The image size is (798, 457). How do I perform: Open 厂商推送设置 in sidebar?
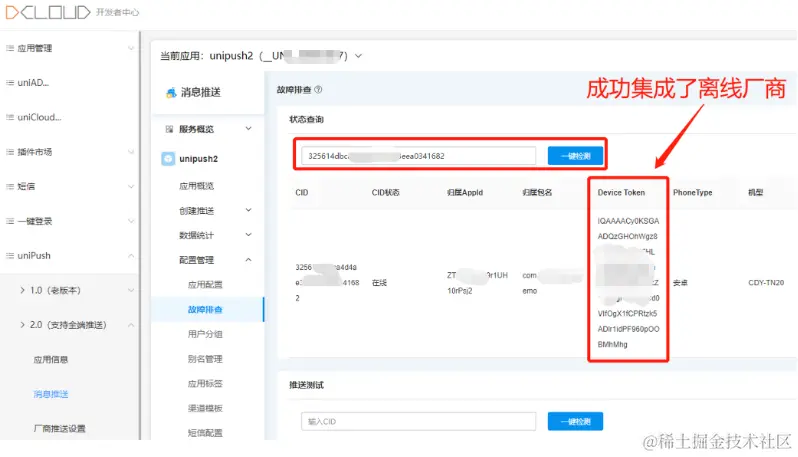(x=60, y=429)
